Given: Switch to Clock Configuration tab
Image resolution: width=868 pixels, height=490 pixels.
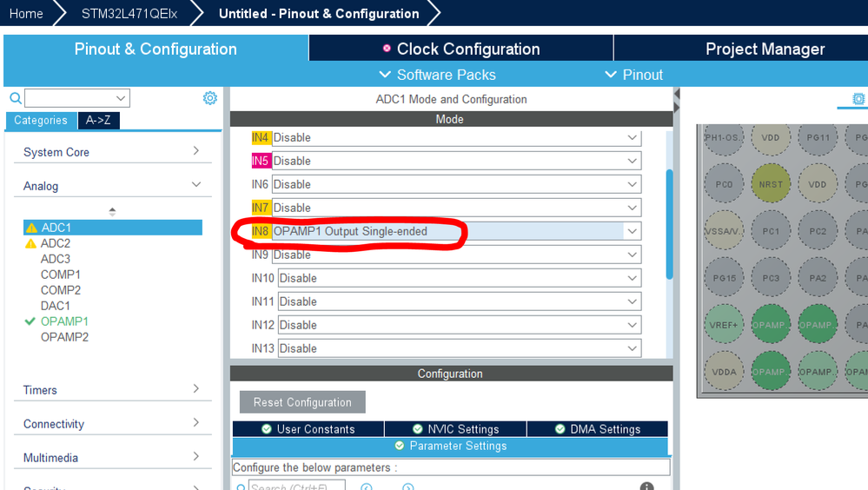Looking at the screenshot, I should [461, 49].
